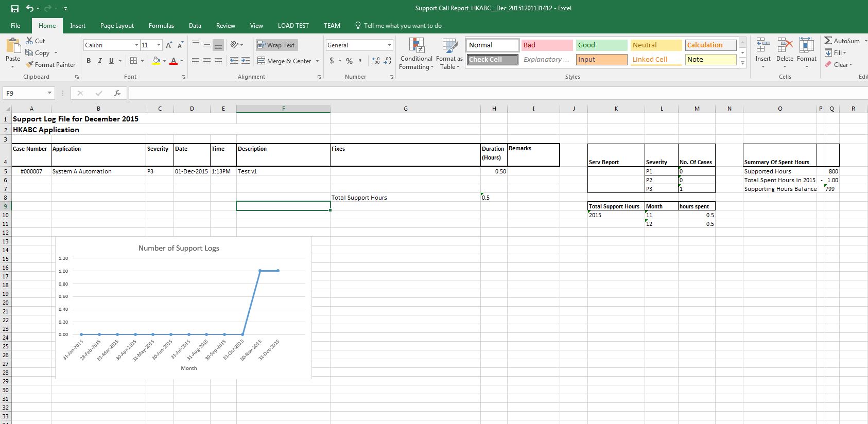Open Conditional Formatting menu
868x424 pixels.
[x=416, y=54]
